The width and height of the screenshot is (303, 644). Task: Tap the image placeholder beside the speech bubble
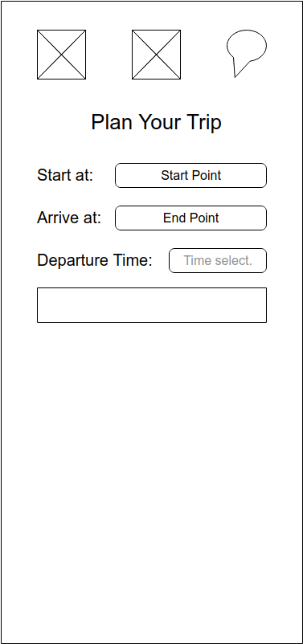pos(156,55)
